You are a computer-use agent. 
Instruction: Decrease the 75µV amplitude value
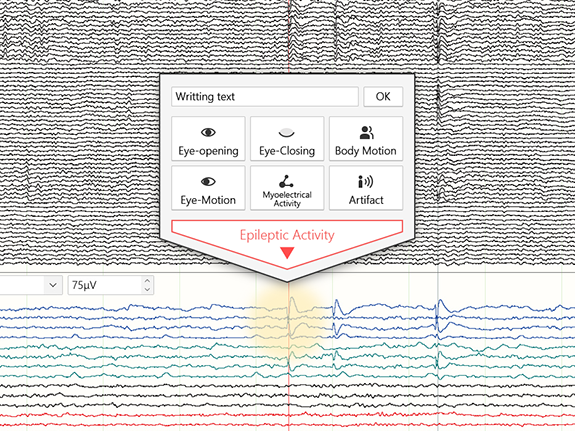[147, 289]
